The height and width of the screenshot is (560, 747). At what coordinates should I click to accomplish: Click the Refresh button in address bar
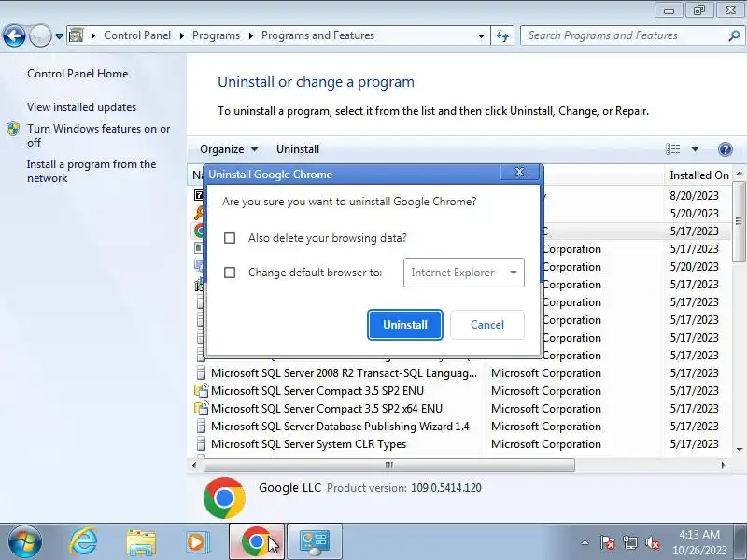point(502,35)
